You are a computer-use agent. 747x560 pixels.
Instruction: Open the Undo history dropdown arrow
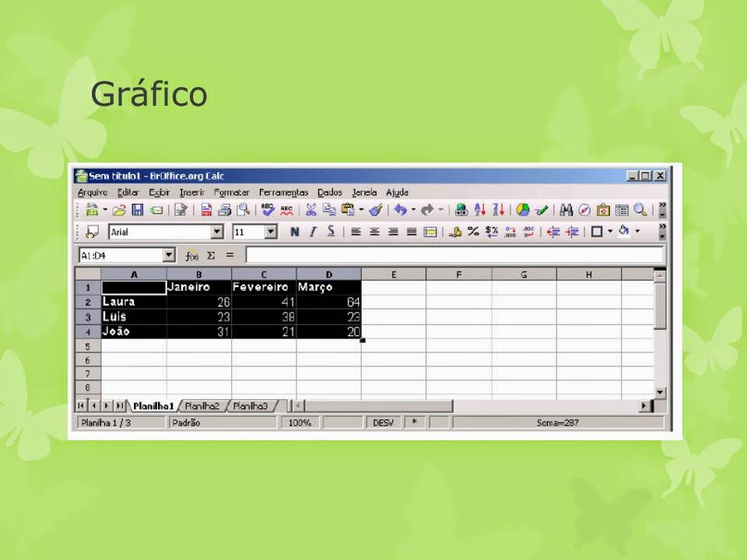point(413,210)
